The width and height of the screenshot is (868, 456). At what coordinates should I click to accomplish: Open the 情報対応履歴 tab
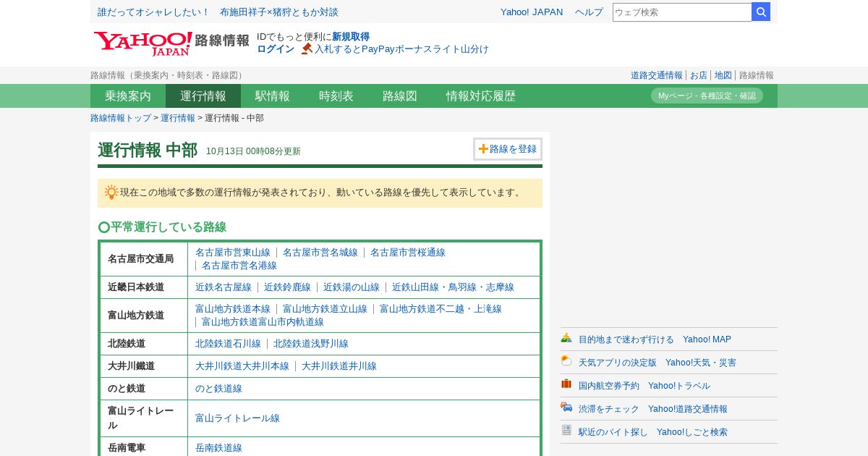click(481, 96)
